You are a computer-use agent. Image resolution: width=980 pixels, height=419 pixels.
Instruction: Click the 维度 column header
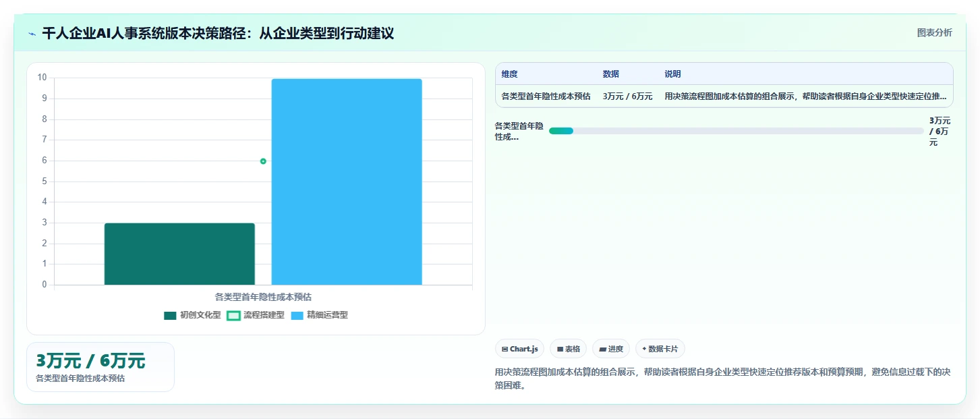510,74
